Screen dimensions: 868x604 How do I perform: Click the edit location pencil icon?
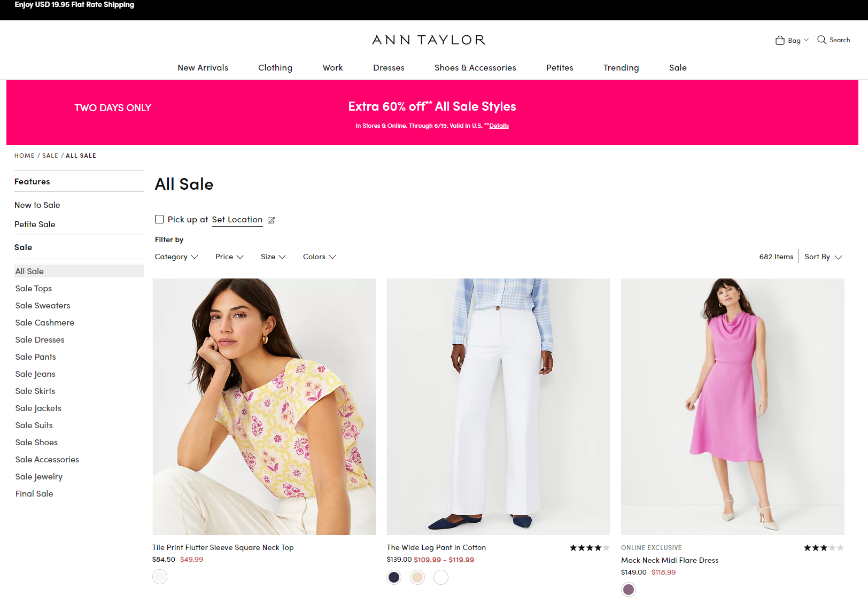point(272,220)
